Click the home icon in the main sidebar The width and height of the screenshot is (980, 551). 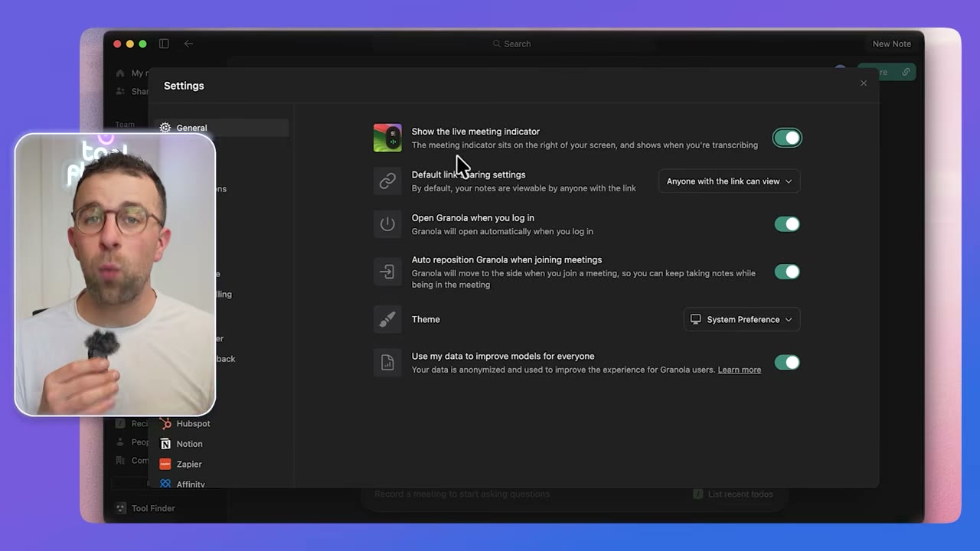pos(120,73)
